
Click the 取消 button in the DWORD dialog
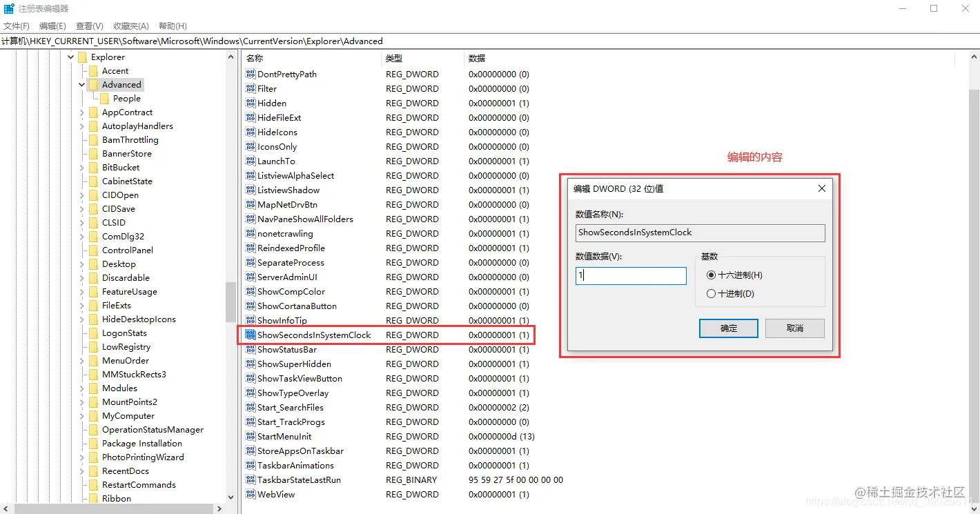pos(795,328)
